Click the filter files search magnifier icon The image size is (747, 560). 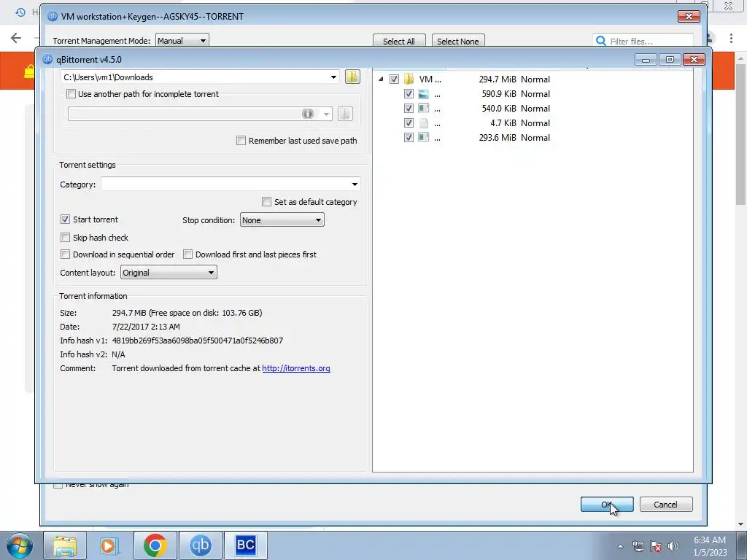(601, 41)
